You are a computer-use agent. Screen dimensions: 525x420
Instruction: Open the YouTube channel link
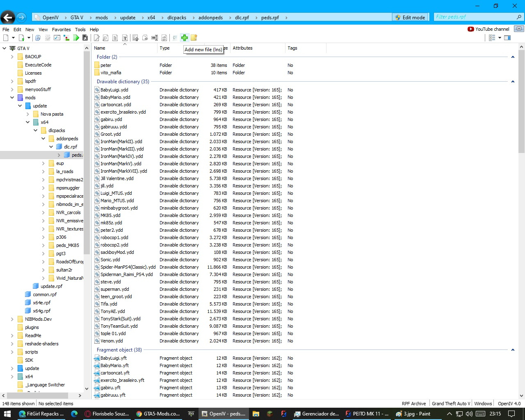pos(488,29)
